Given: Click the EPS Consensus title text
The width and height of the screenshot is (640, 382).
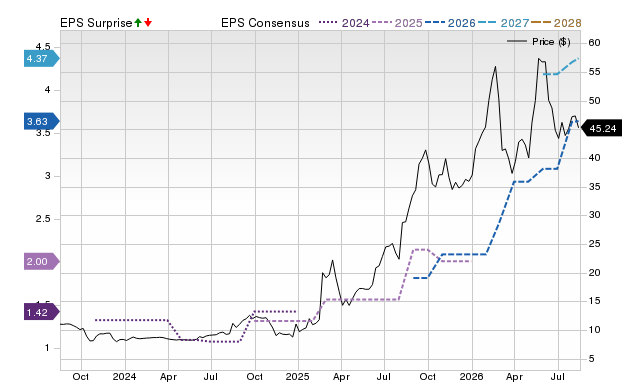Looking at the screenshot, I should pos(265,23).
